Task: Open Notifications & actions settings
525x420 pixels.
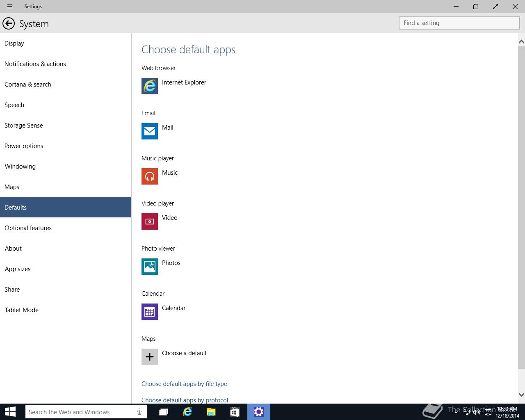Action: click(x=66, y=64)
